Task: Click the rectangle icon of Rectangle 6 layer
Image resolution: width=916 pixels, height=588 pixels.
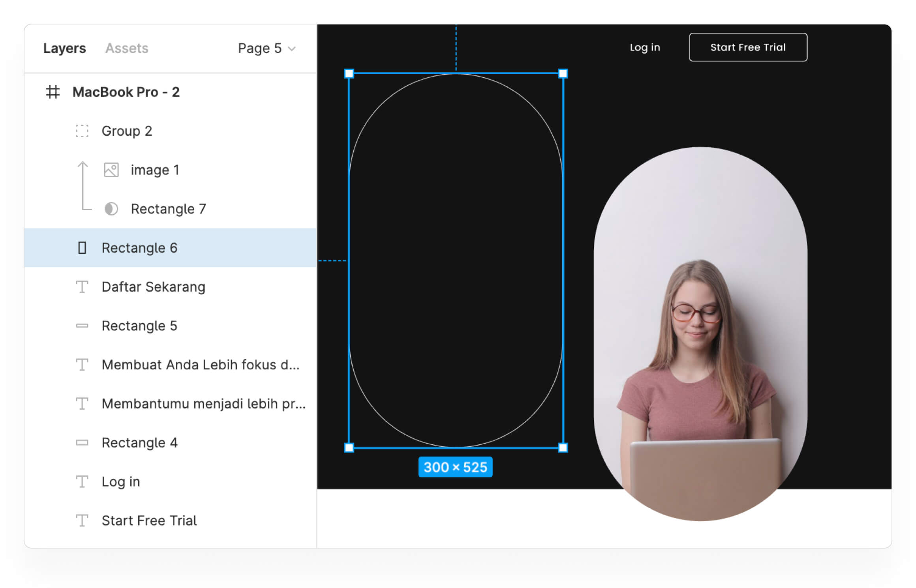Action: (82, 248)
